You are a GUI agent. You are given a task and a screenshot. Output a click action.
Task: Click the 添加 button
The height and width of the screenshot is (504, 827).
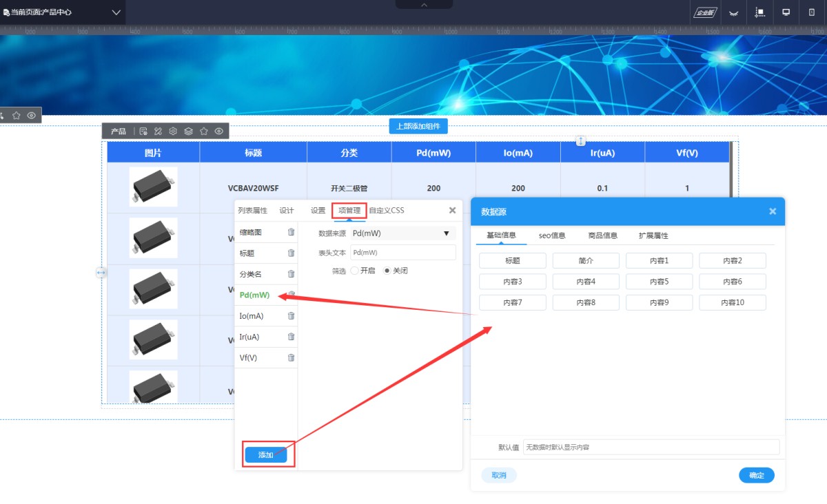266,455
